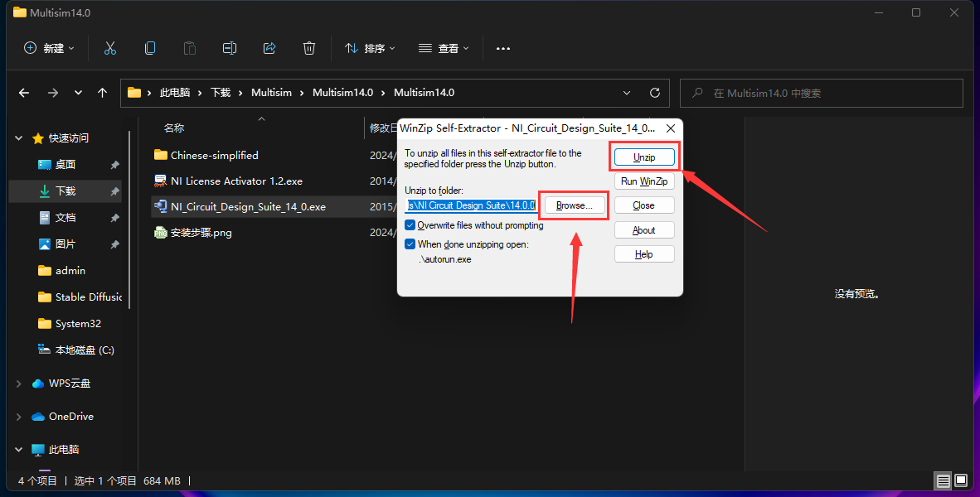Click 下载 in the address breadcrumb

tap(221, 93)
